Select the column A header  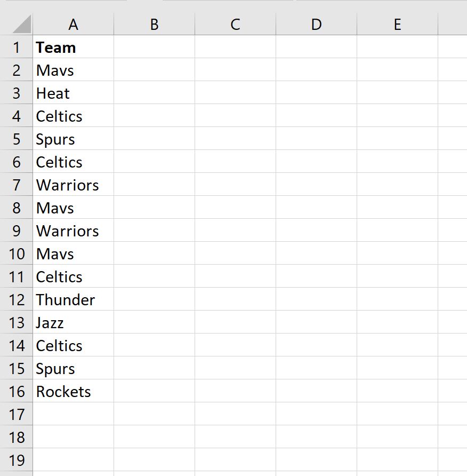(73, 25)
